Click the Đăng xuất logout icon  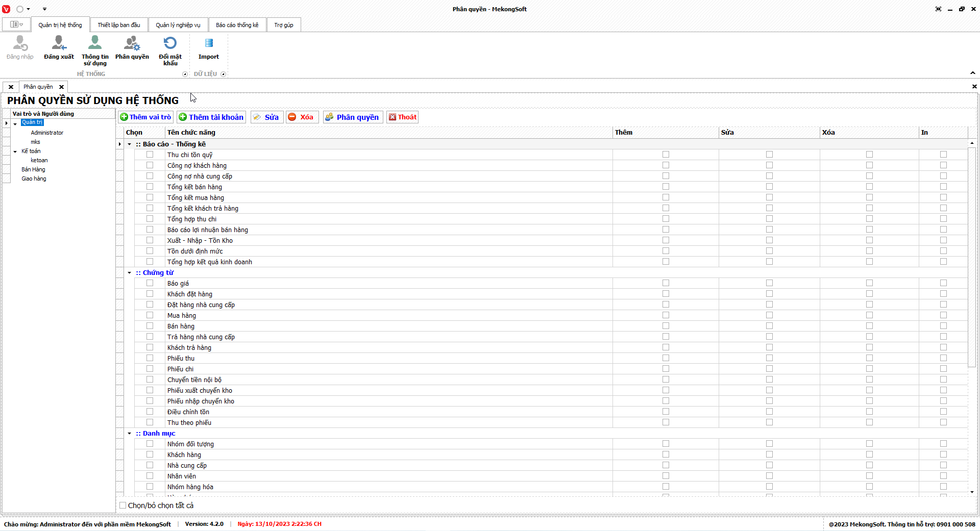(x=59, y=44)
